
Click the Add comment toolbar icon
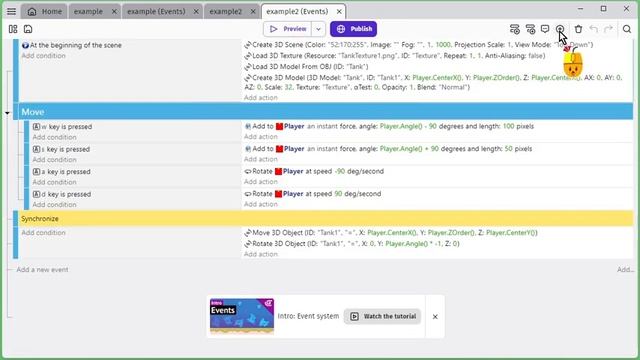(x=545, y=29)
